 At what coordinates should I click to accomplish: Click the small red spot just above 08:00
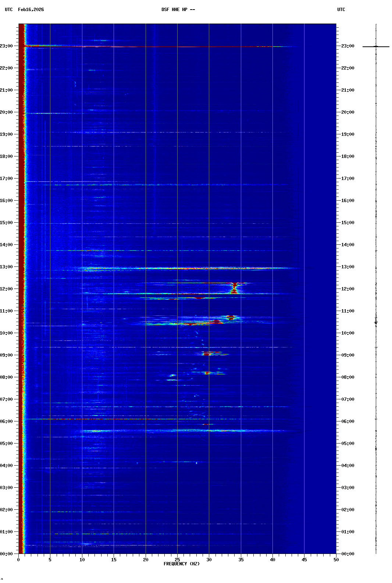pyautogui.click(x=207, y=373)
